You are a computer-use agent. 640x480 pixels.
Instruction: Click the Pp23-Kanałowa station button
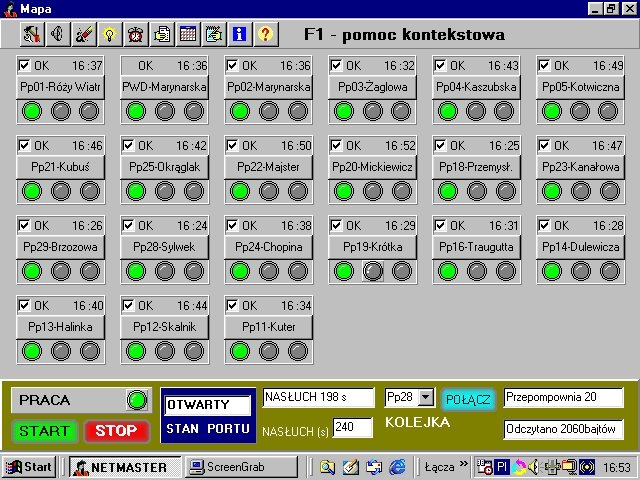coord(581,167)
